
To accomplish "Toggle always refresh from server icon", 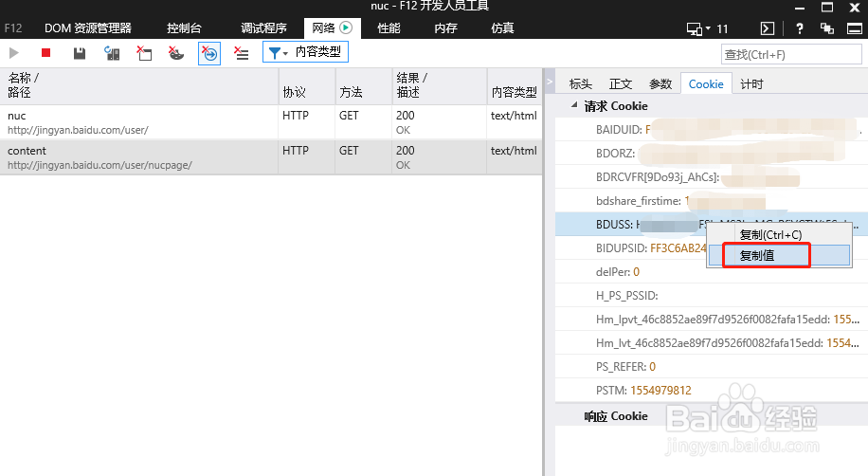I will click(112, 53).
